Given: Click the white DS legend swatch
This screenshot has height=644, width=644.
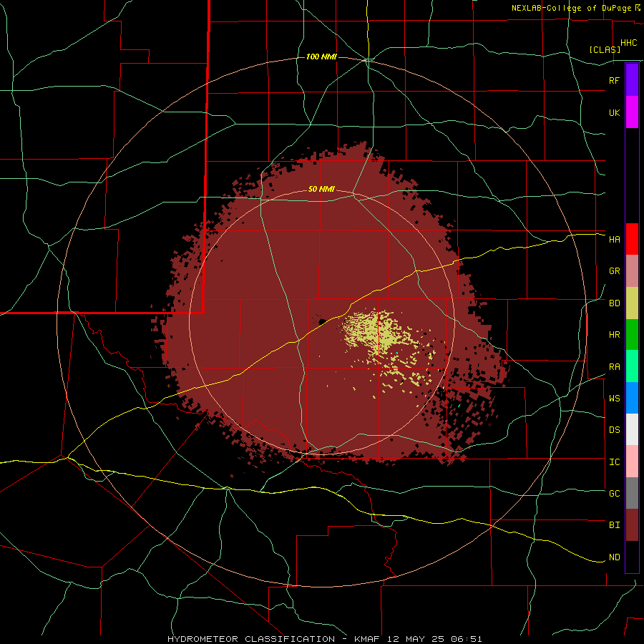Looking at the screenshot, I should [x=632, y=429].
